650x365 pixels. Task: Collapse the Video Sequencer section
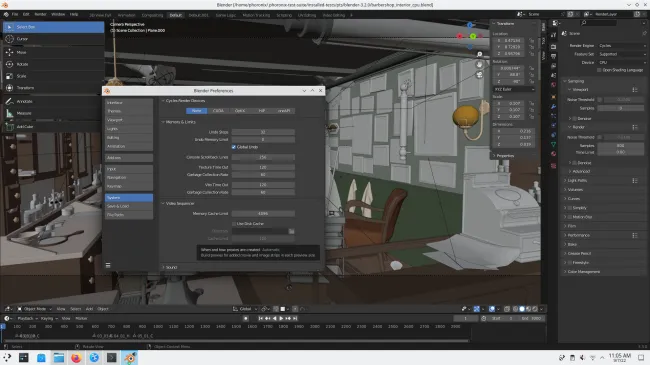(178, 204)
